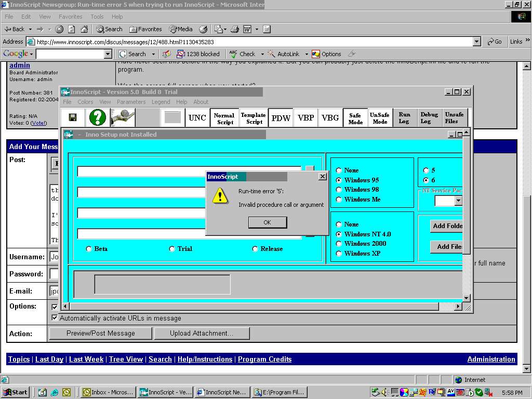The image size is (532, 399).
Task: Select the Windows XP radio button
Action: click(339, 254)
